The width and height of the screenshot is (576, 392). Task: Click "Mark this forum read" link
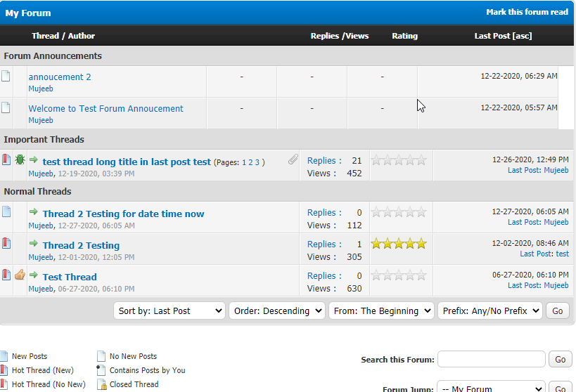pos(527,12)
